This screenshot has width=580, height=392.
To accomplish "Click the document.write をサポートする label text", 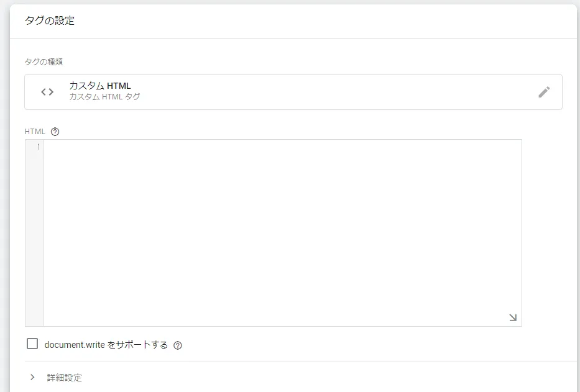I will pos(106,345).
